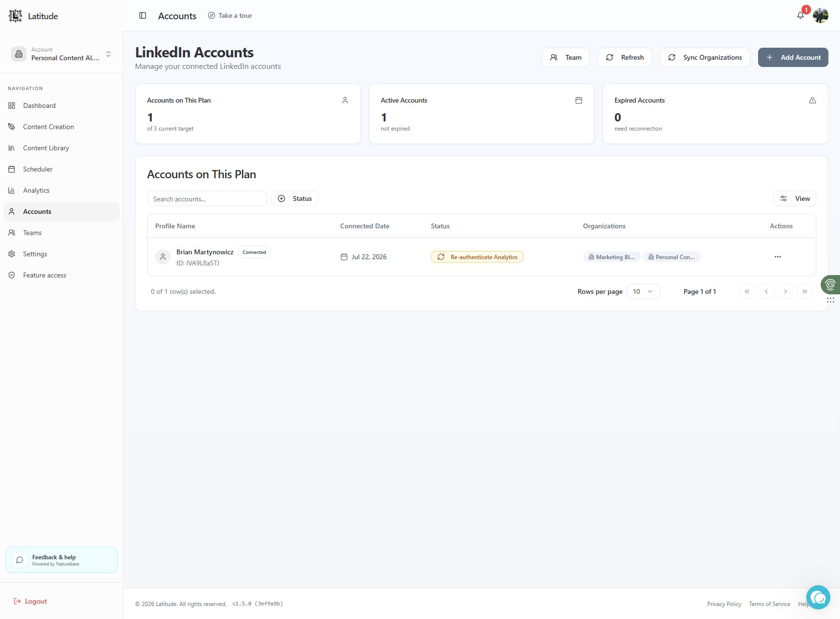Click Re-authenticate Analytics badge
840x619 pixels.
(477, 257)
